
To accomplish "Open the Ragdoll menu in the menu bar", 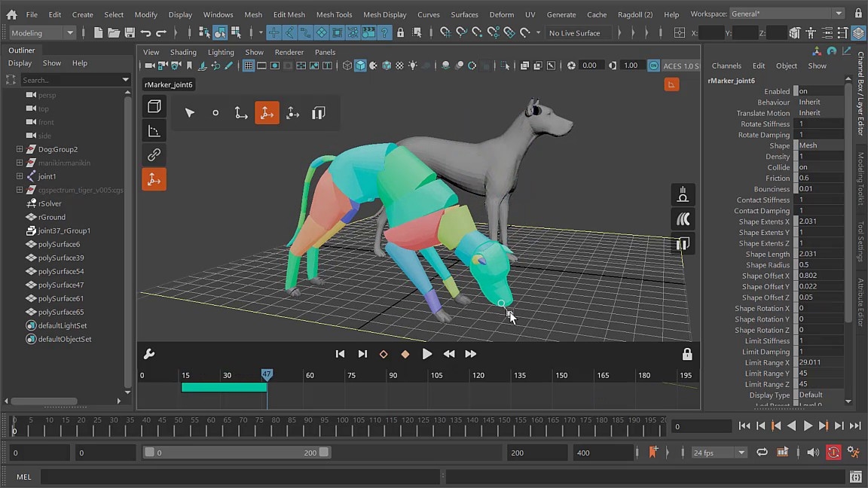I will tap(635, 14).
